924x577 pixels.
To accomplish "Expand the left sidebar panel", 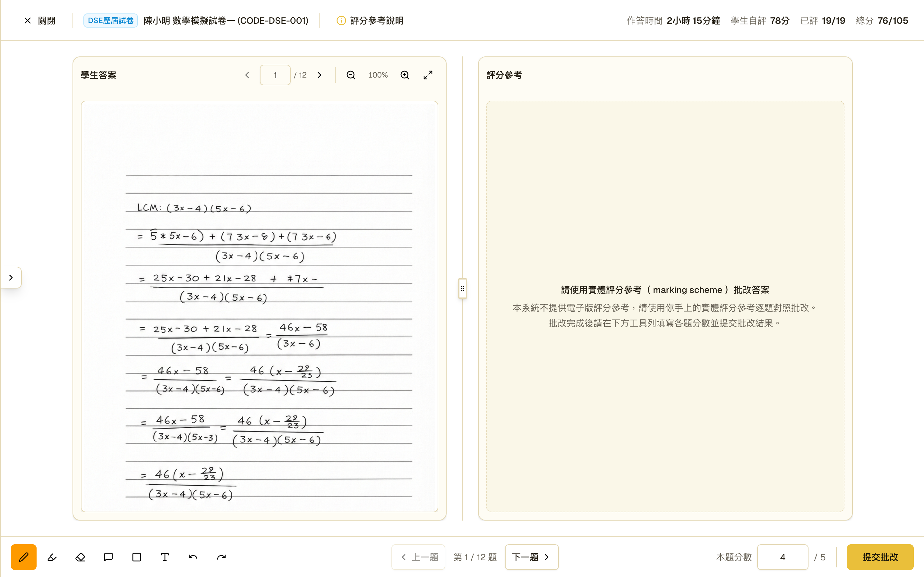I will click(x=11, y=277).
